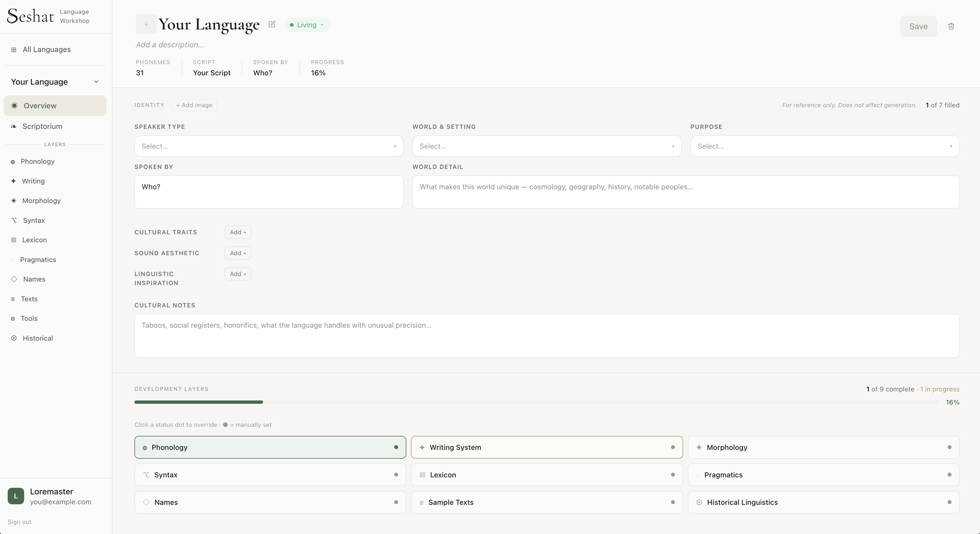This screenshot has height=534, width=980.
Task: Toggle the Lexicon card status dot
Action: click(673, 475)
